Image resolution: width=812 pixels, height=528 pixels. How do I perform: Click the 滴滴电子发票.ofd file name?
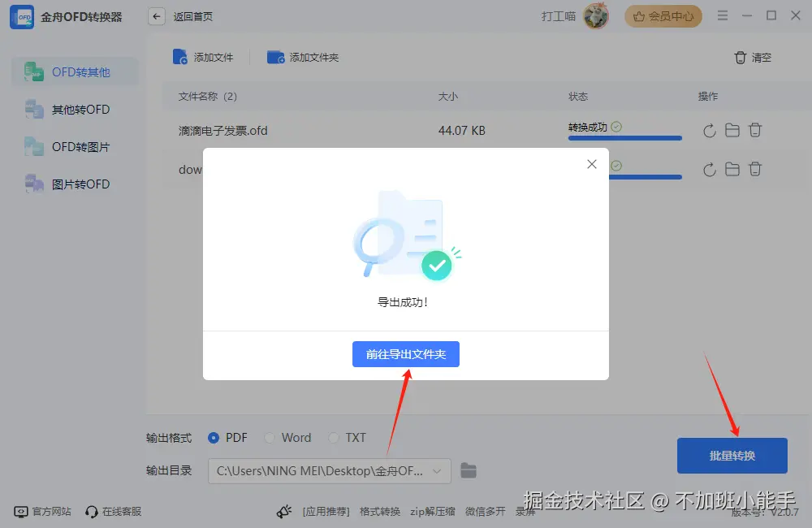tap(222, 131)
